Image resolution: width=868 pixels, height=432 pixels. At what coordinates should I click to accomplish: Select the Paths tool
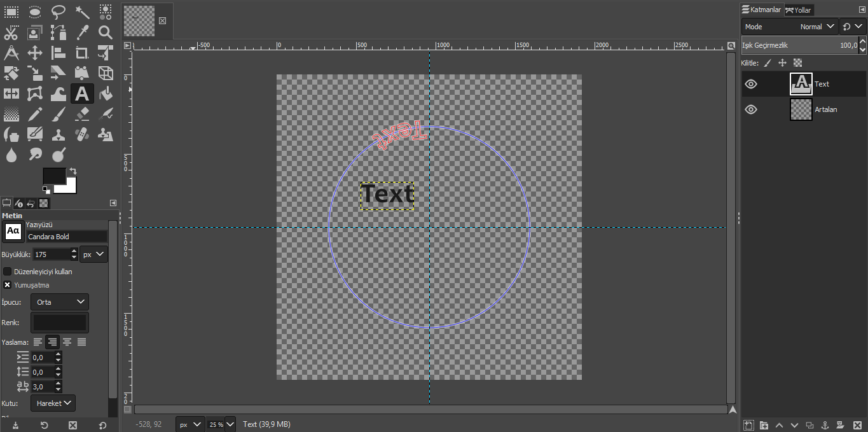(59, 32)
